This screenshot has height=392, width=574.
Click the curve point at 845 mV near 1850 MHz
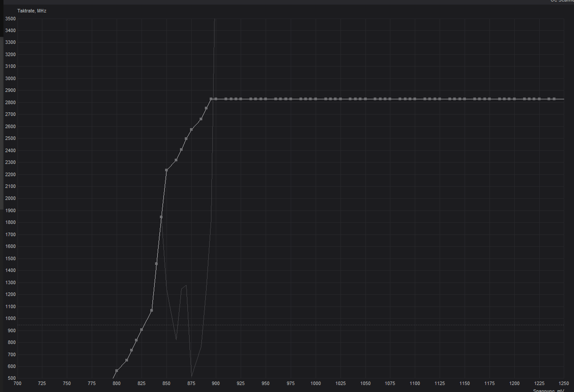pyautogui.click(x=161, y=217)
